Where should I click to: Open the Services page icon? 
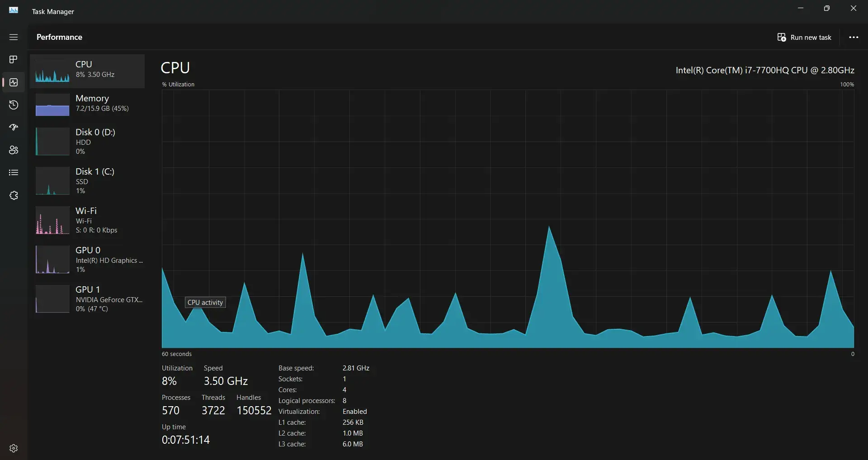click(x=14, y=195)
